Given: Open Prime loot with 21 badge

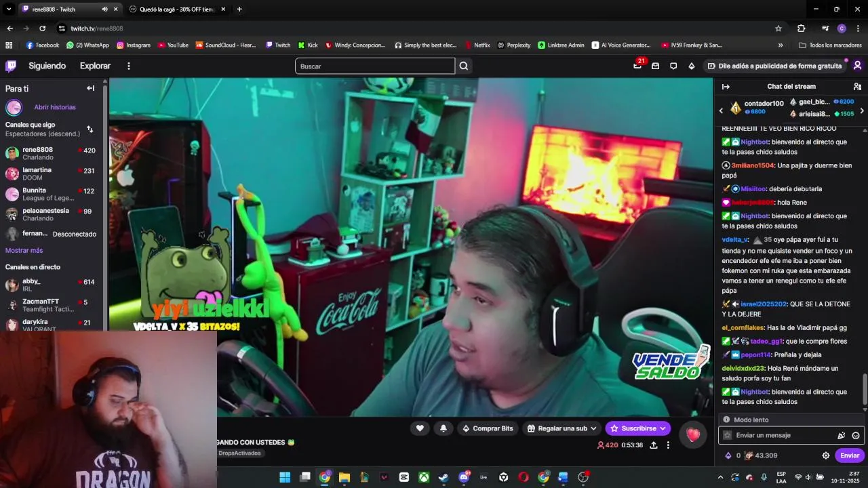Looking at the screenshot, I should click(638, 66).
